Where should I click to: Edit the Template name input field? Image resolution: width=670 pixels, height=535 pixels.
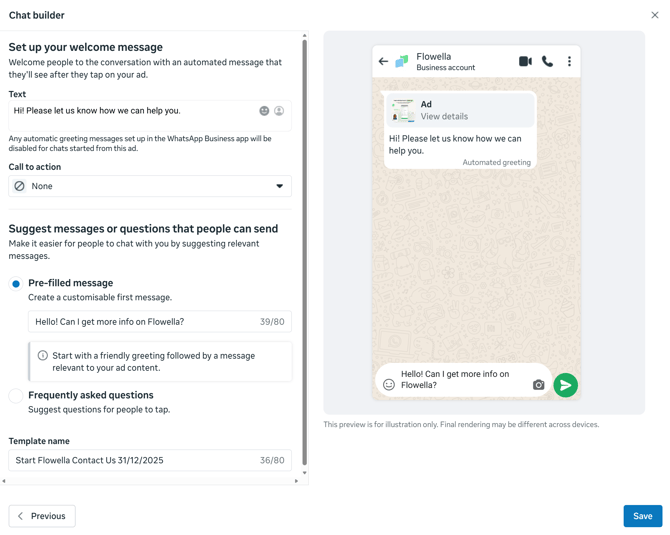pos(135,461)
